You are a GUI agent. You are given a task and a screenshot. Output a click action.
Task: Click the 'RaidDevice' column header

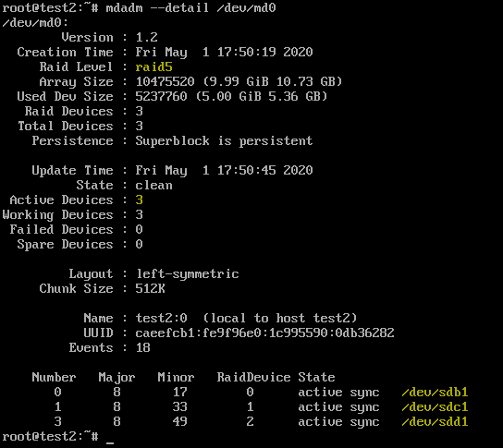point(253,377)
